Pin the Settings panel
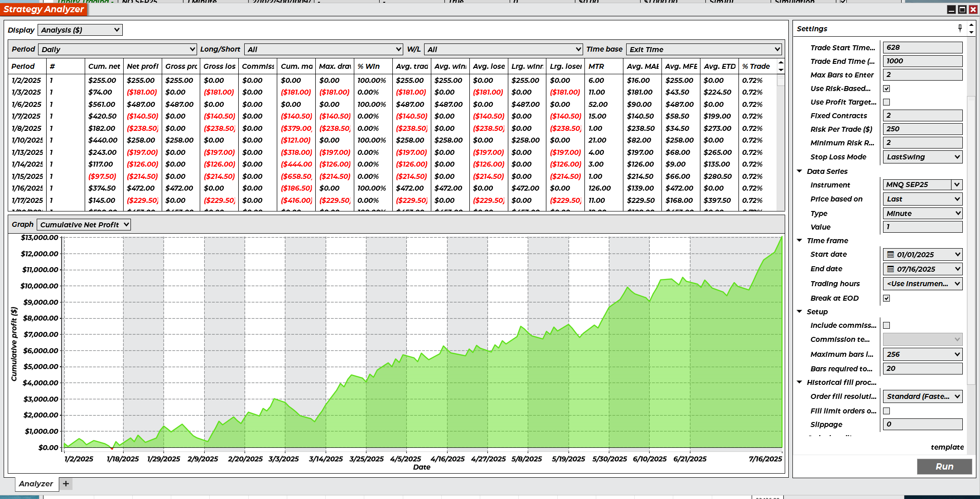The image size is (980, 499). 960,28
